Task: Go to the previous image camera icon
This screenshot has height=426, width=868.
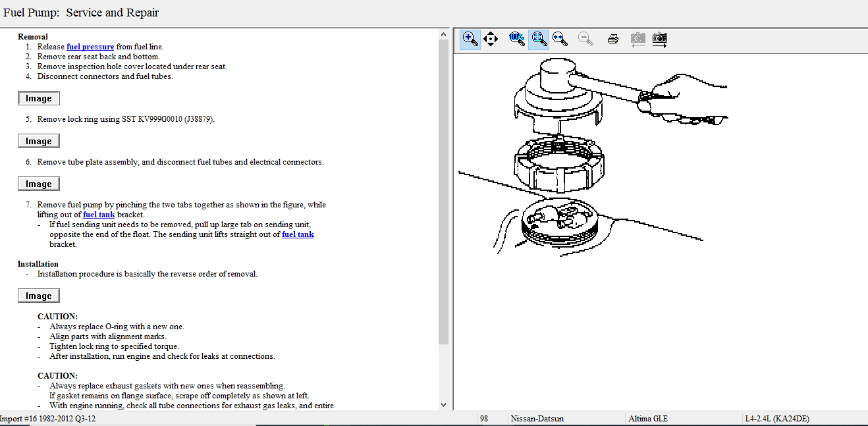Action: click(x=637, y=39)
